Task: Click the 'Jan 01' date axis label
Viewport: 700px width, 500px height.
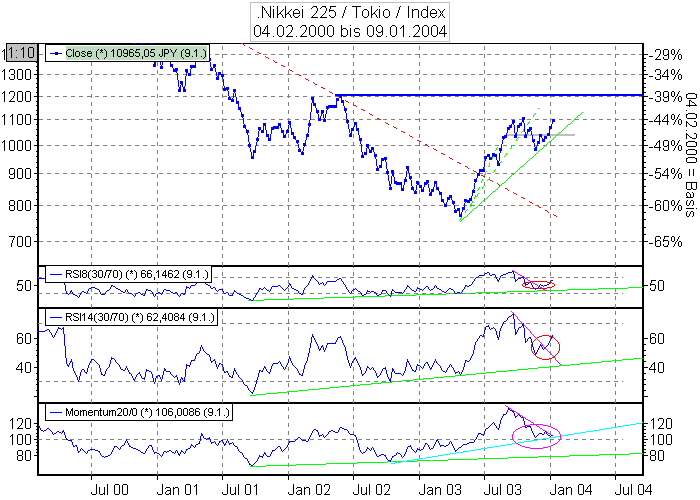Action: (177, 490)
